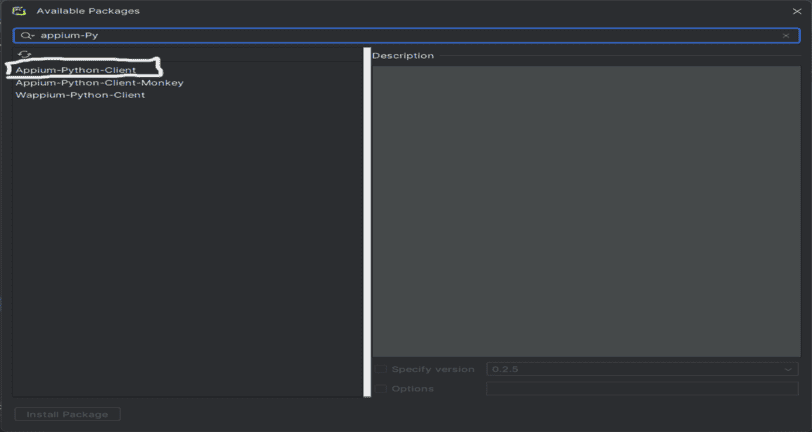Enable the Options checkbox
The image size is (812, 432).
point(381,388)
